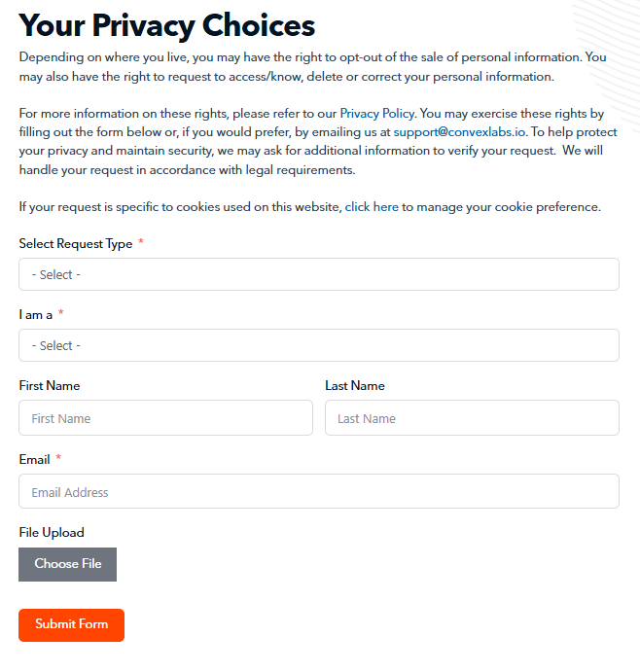Focus the Last Name text box
The height and width of the screenshot is (672, 640).
(471, 418)
